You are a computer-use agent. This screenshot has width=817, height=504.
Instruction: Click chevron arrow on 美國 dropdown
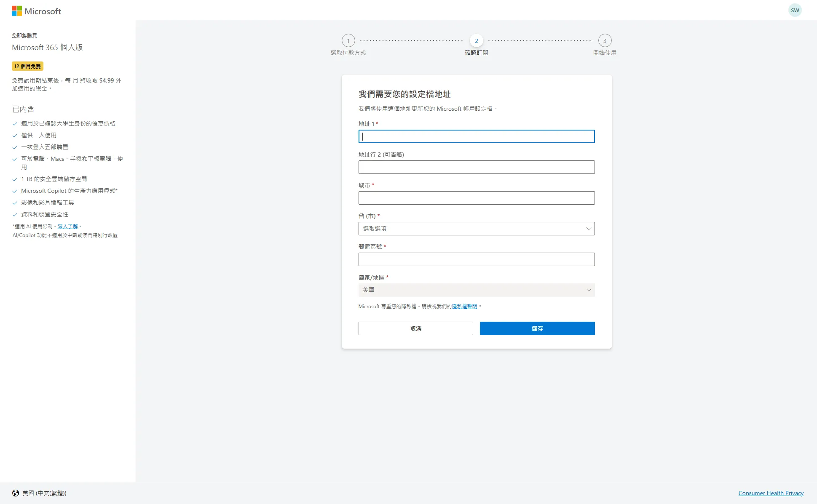pos(589,290)
